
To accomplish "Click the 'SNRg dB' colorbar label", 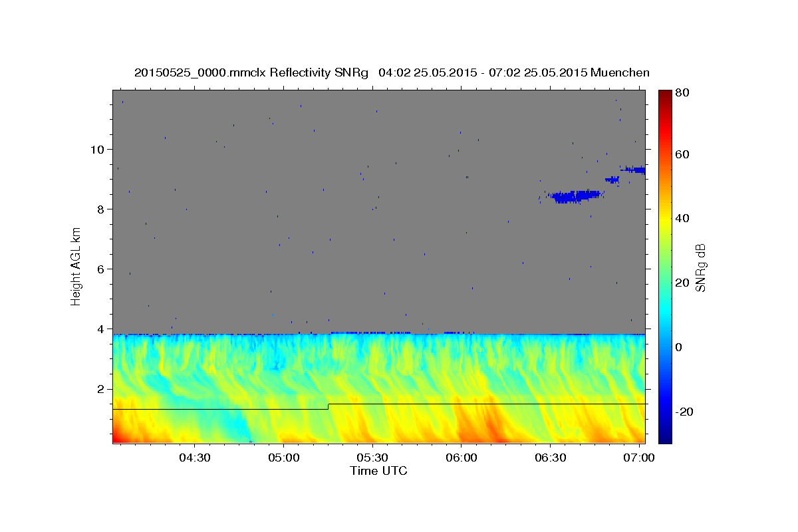I will tap(700, 267).
